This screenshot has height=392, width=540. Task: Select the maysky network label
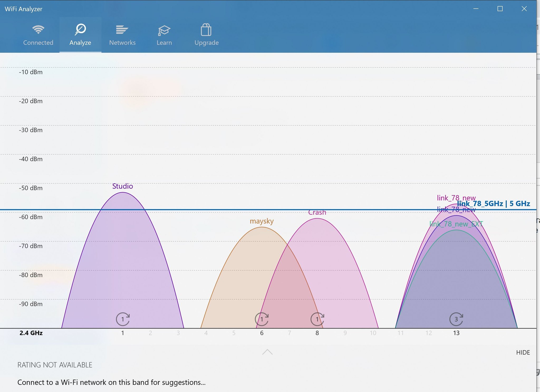coord(262,221)
